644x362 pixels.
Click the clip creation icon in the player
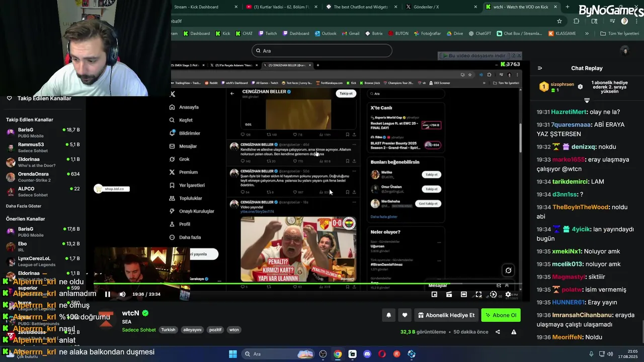pos(449,295)
